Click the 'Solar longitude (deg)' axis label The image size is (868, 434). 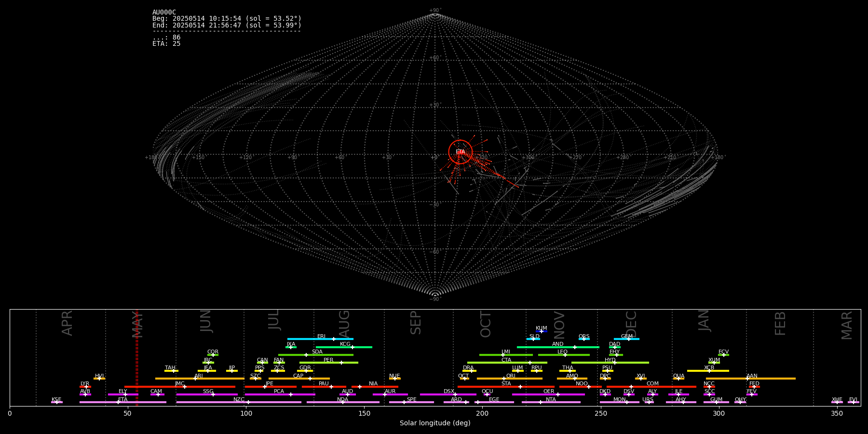435,423
